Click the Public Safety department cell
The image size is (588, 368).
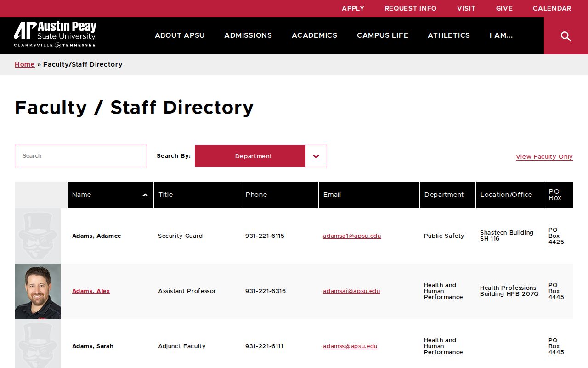point(444,236)
